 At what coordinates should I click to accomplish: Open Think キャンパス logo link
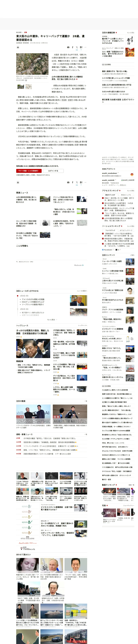click(28, 548)
